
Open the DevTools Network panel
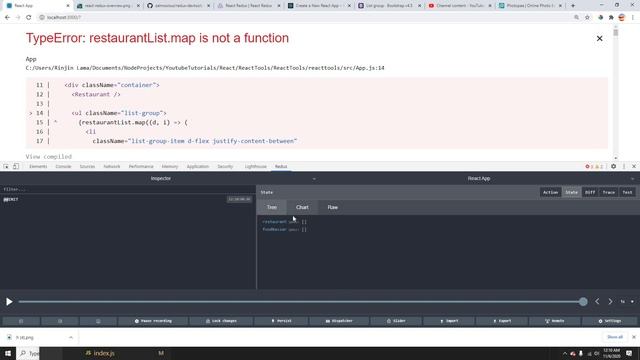pos(112,167)
